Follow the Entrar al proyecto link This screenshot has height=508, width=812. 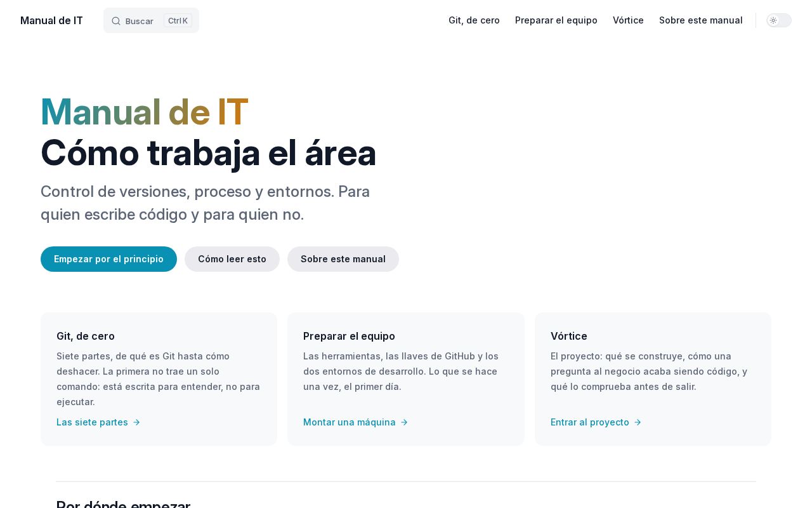pyautogui.click(x=596, y=422)
